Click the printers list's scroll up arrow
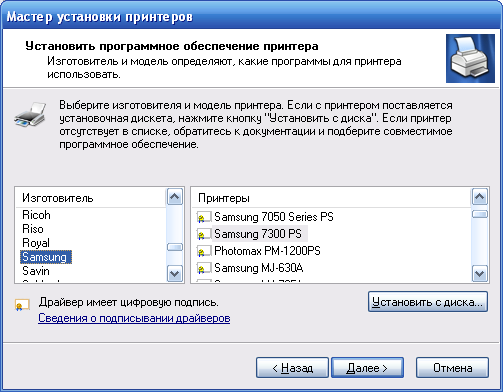Screen dimensions: 503x392 (480, 197)
